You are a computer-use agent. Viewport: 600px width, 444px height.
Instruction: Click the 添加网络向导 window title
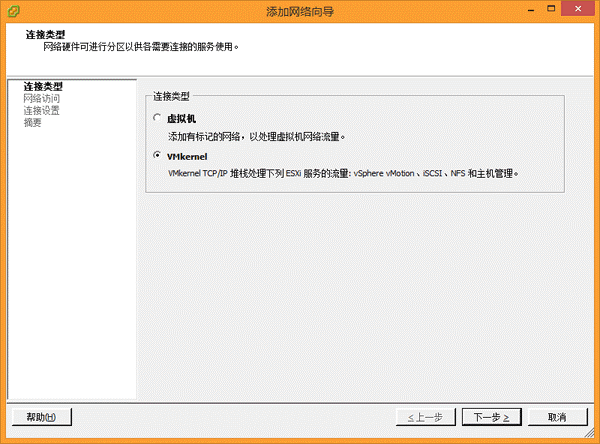(x=300, y=12)
